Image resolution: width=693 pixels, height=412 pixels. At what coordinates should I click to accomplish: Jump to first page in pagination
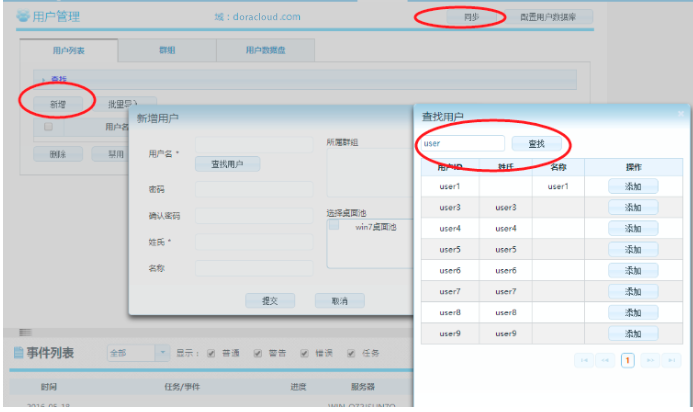pos(585,359)
